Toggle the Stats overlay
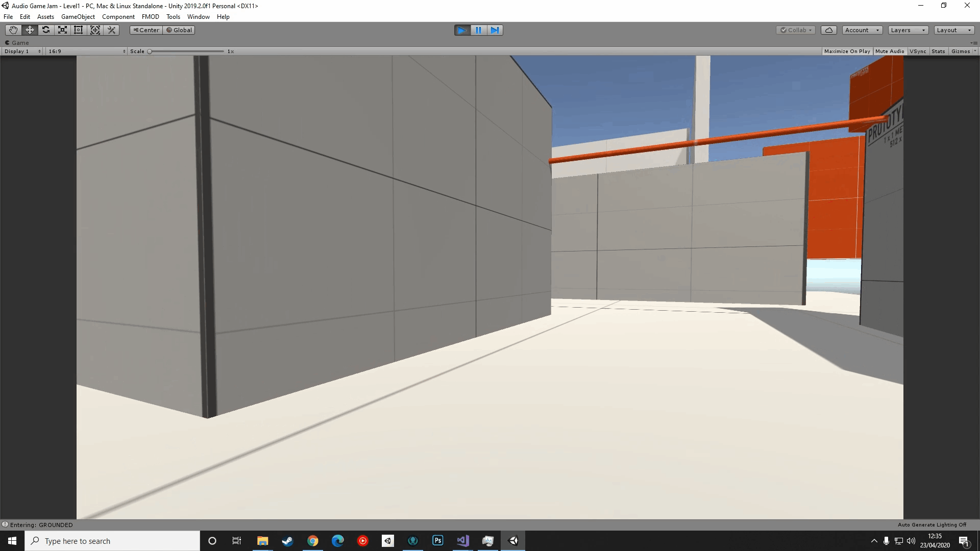The height and width of the screenshot is (551, 980). coord(938,51)
